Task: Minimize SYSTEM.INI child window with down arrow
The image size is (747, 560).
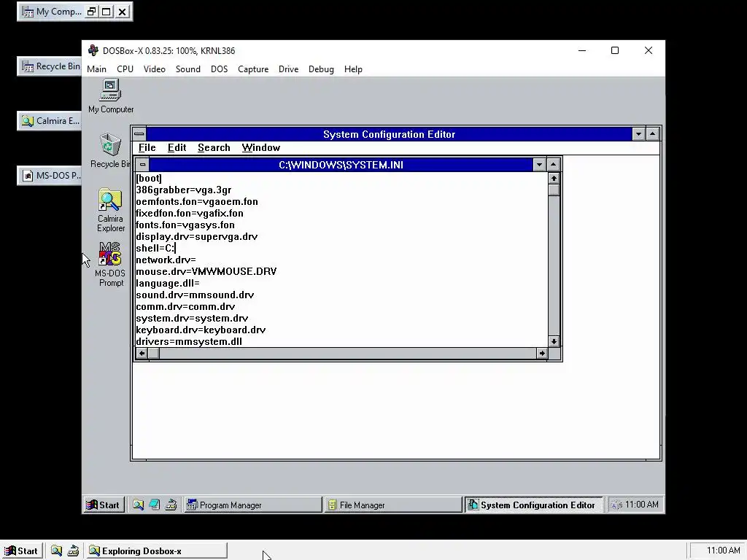Action: click(539, 165)
